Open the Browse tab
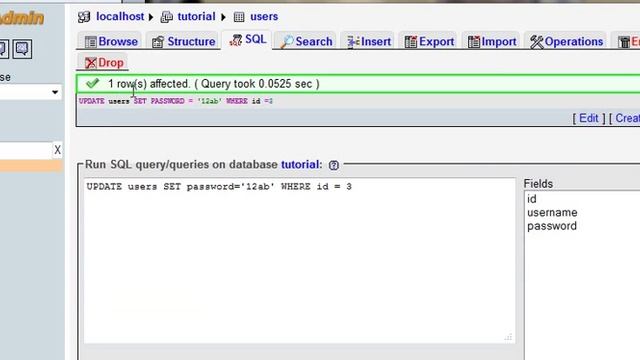640x360 pixels. click(110, 41)
